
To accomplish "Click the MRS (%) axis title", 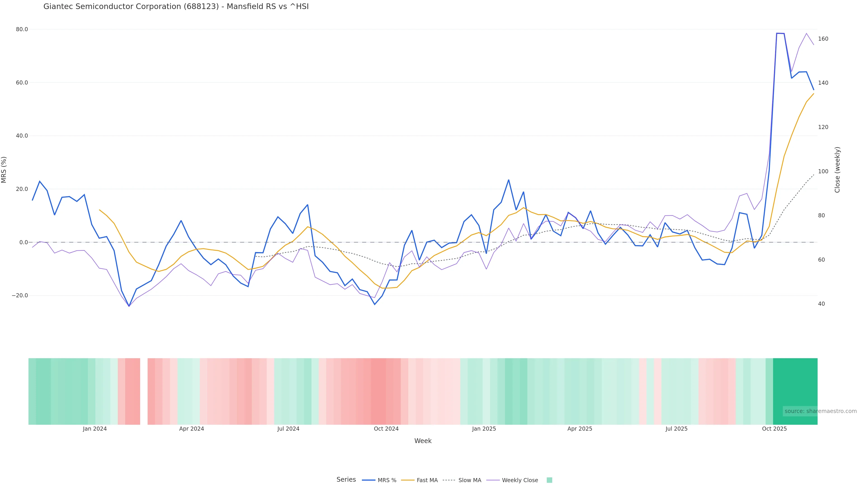I will click(4, 170).
